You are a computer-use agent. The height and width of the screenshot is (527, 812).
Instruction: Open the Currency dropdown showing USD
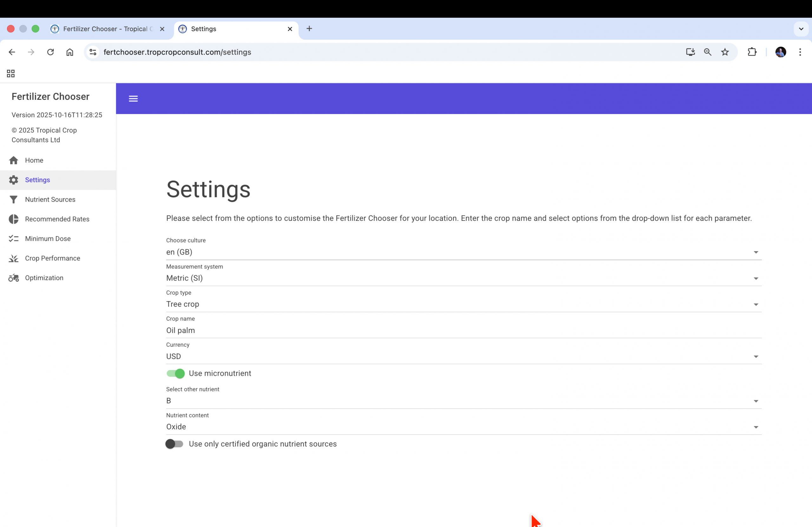tap(463, 357)
